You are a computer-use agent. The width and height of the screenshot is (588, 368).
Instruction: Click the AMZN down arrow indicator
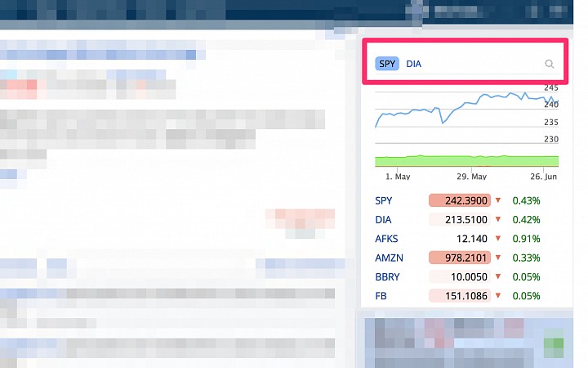[x=498, y=258]
